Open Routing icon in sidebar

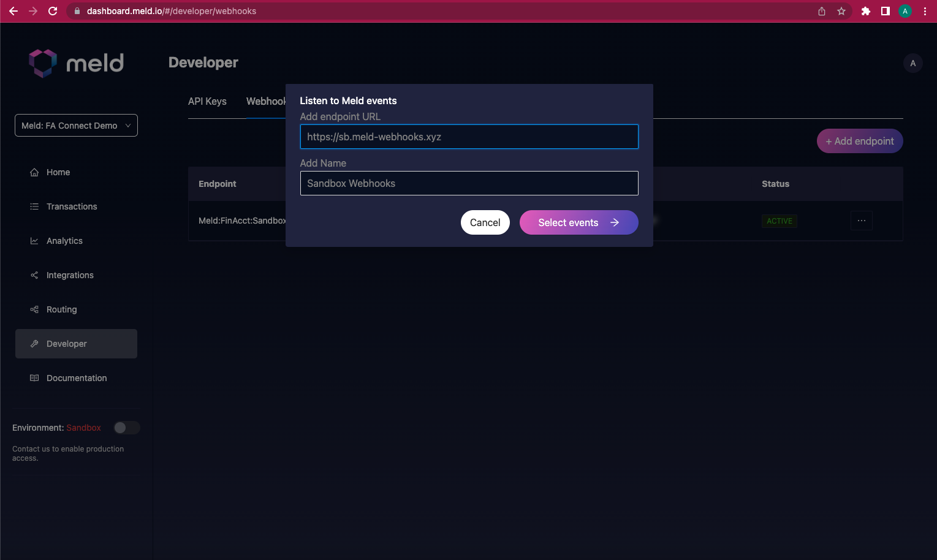(34, 309)
